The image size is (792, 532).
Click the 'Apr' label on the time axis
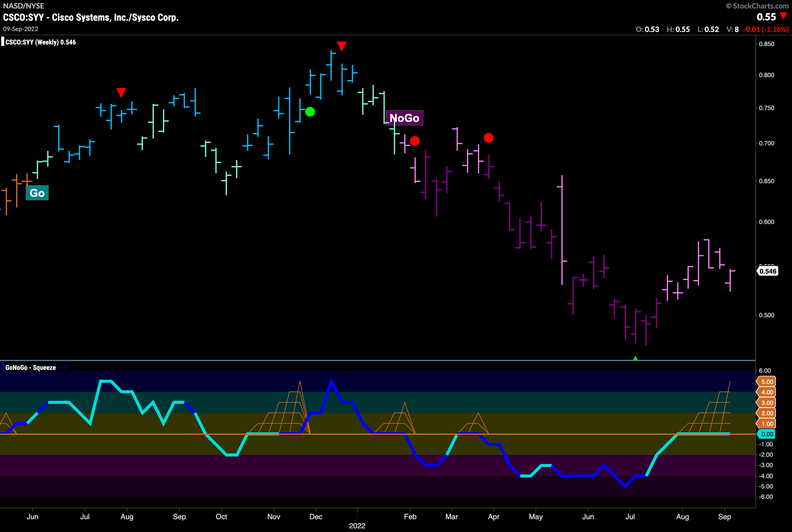click(x=493, y=517)
